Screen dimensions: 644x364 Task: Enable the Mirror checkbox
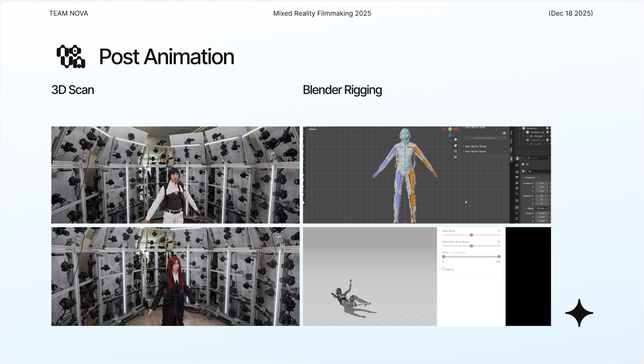coord(444,269)
